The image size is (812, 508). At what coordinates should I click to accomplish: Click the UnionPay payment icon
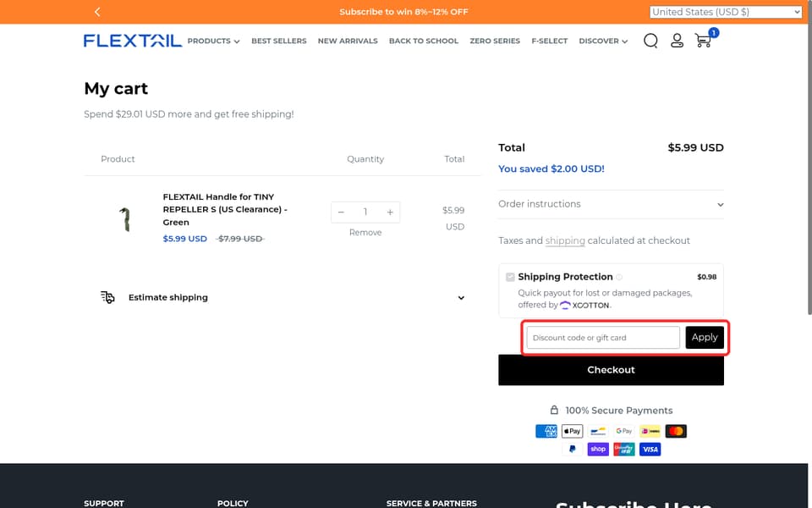tap(624, 449)
